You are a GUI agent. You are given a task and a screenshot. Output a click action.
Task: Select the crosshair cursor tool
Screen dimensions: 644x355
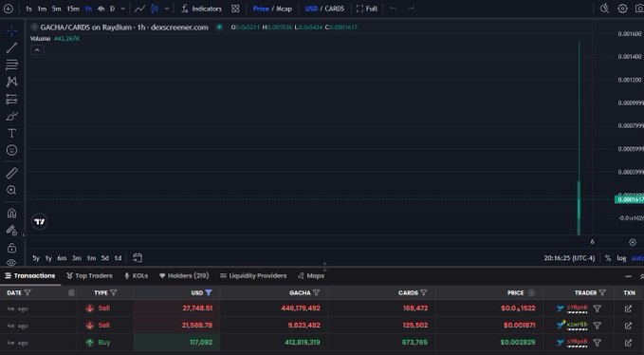point(11,30)
